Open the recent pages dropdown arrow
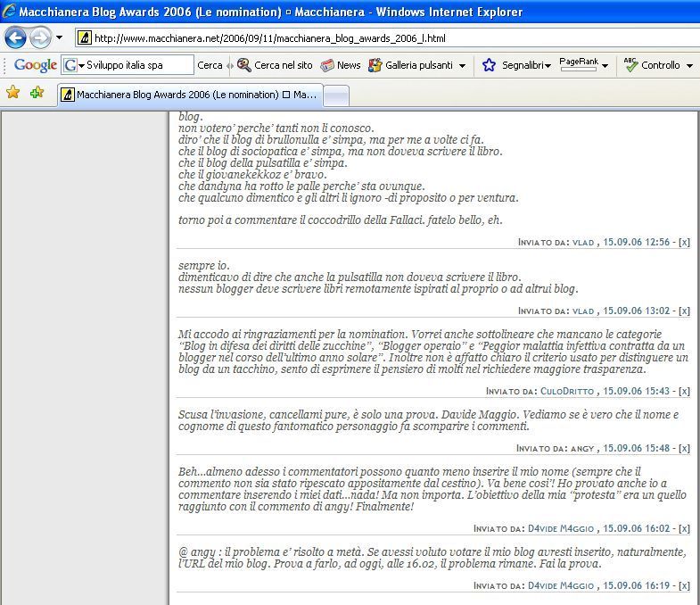The width and height of the screenshot is (700, 605). coord(60,38)
